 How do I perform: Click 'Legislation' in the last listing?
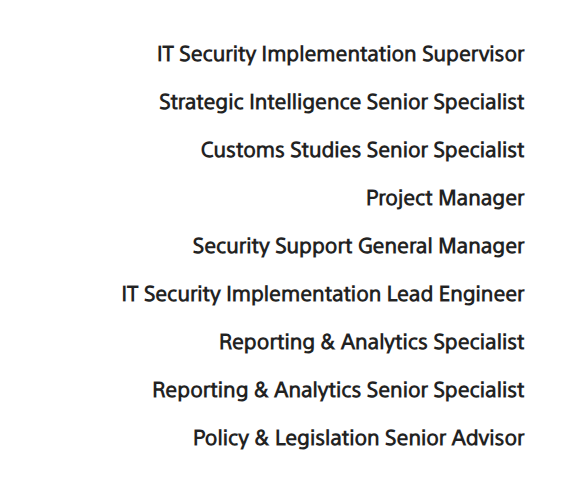coord(327,438)
